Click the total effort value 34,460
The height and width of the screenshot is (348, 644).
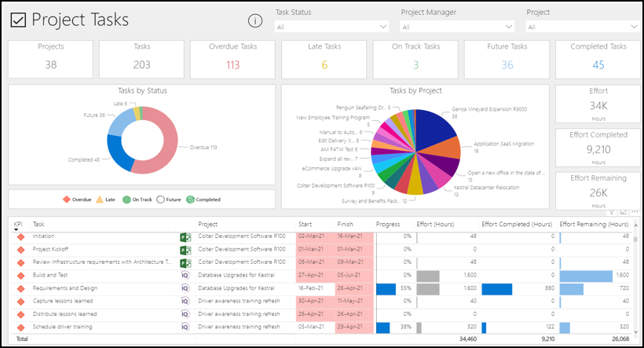click(468, 339)
